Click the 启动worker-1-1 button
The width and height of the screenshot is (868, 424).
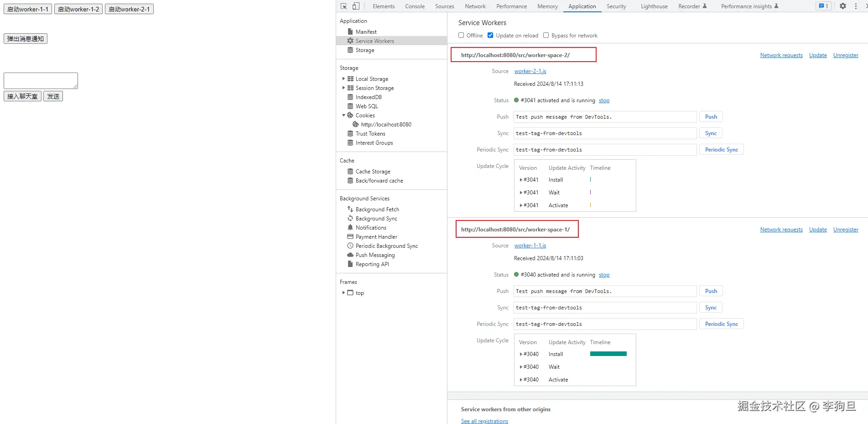[28, 9]
